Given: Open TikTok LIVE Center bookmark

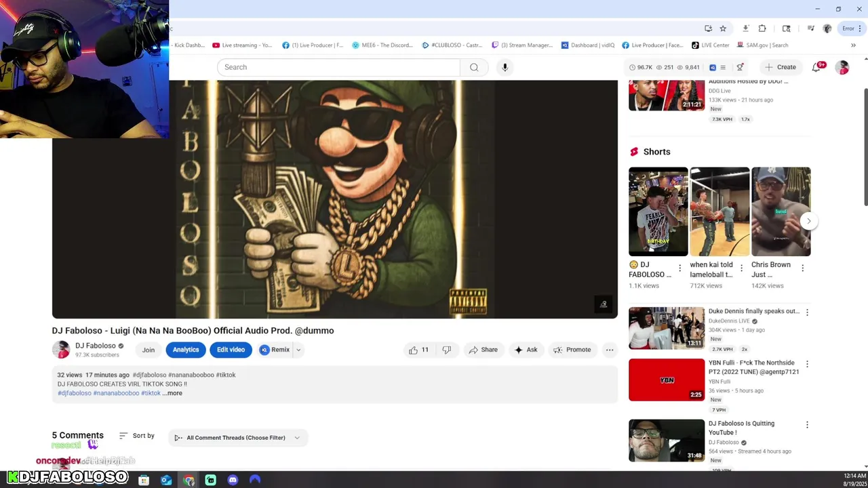Looking at the screenshot, I should (711, 45).
